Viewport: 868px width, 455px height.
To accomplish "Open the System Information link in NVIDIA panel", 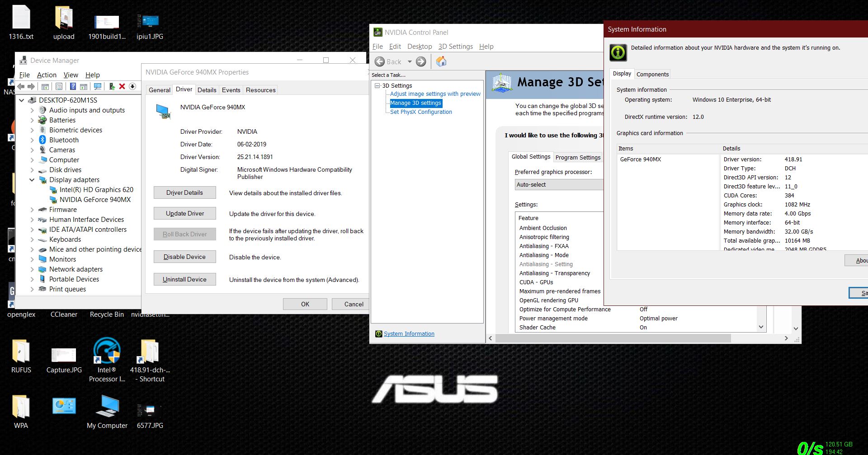I will (408, 333).
